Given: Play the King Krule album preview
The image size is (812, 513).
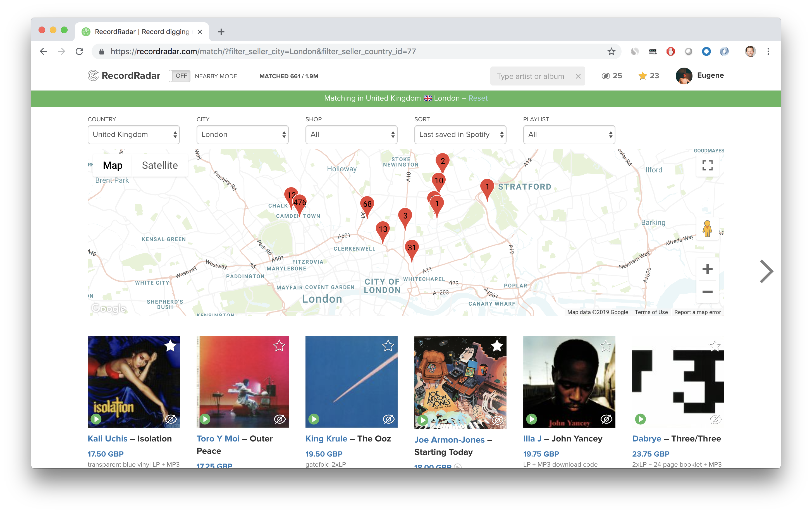Looking at the screenshot, I should pyautogui.click(x=314, y=419).
